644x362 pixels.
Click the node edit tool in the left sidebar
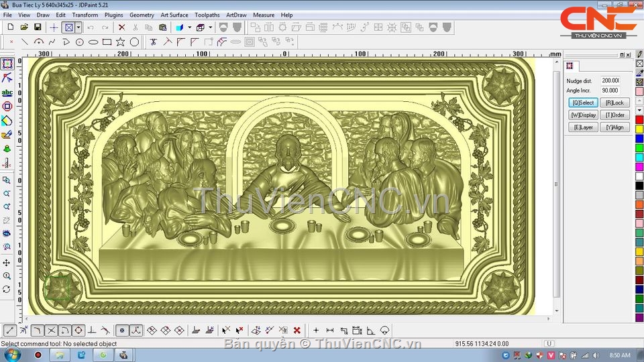pyautogui.click(x=7, y=78)
